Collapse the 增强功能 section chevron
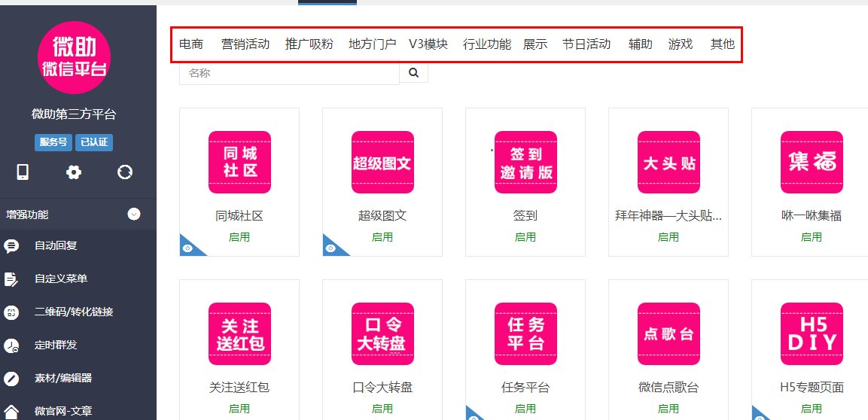This screenshot has height=420, width=868. 134,215
